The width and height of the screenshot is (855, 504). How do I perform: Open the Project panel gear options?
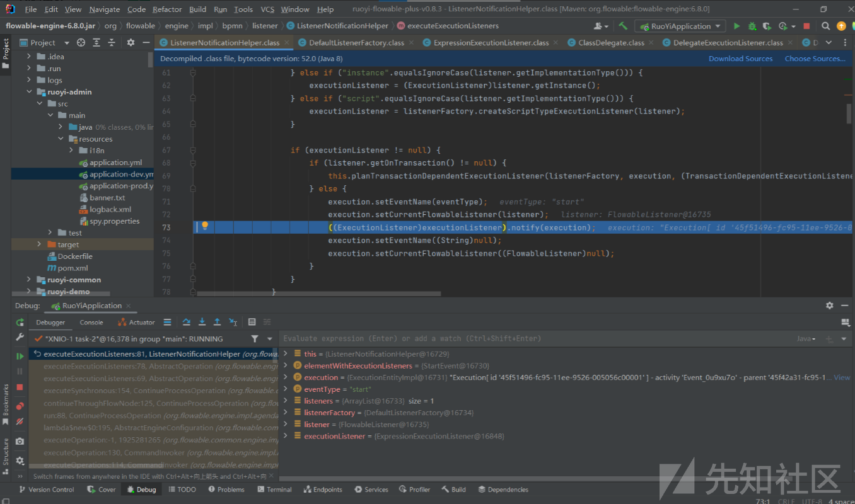[x=131, y=42]
